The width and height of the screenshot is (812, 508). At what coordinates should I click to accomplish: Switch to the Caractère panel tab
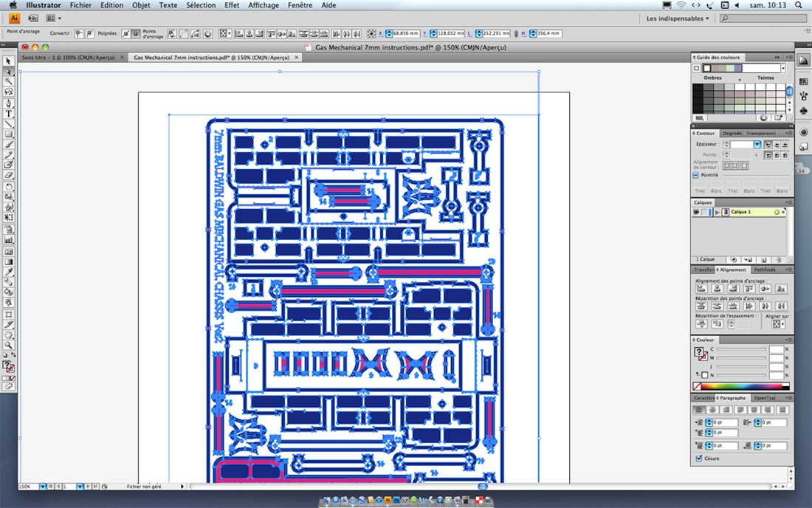pos(703,398)
